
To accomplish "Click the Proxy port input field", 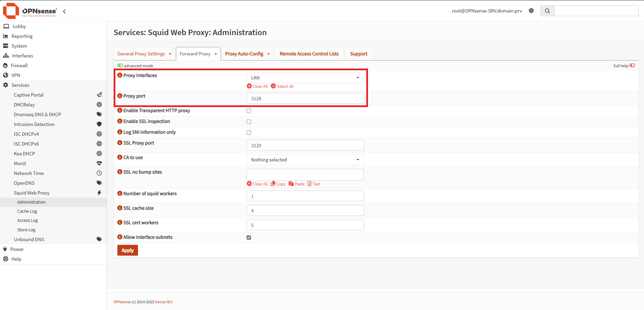I will (x=305, y=98).
